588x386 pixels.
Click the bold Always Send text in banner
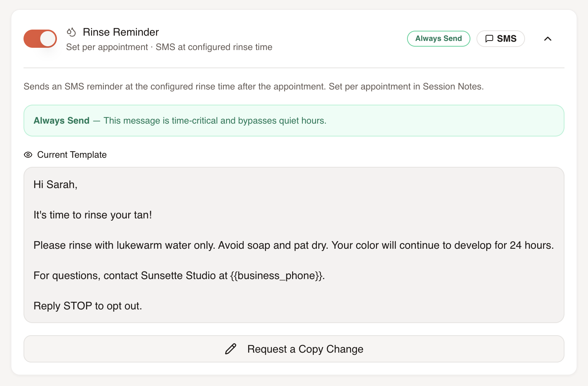(61, 121)
